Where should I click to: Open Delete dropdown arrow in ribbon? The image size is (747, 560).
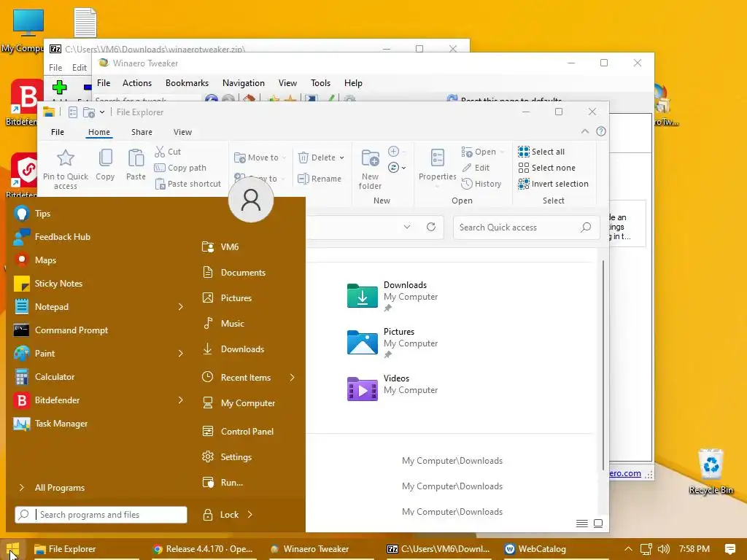341,157
